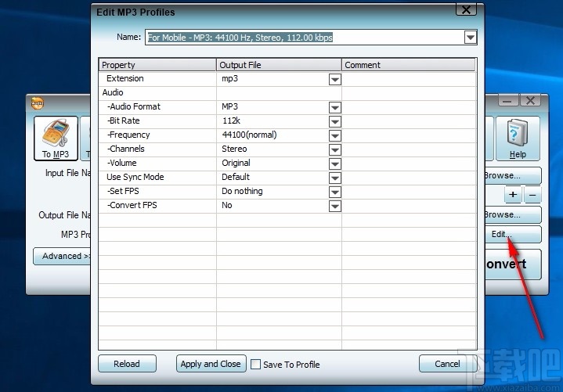This screenshot has height=392, width=563.
Task: Click the '-Convert FPS' property label
Action: click(x=132, y=205)
